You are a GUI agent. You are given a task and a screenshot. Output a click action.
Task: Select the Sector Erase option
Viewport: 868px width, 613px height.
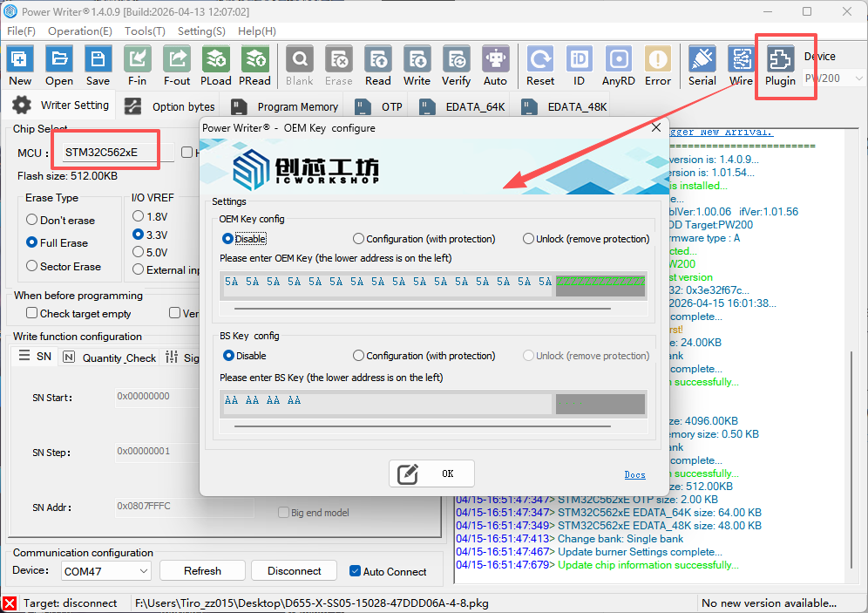pos(32,267)
